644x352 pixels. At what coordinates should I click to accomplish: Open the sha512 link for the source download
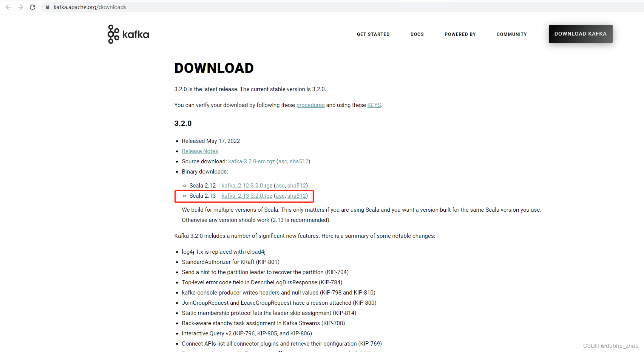pyautogui.click(x=299, y=161)
